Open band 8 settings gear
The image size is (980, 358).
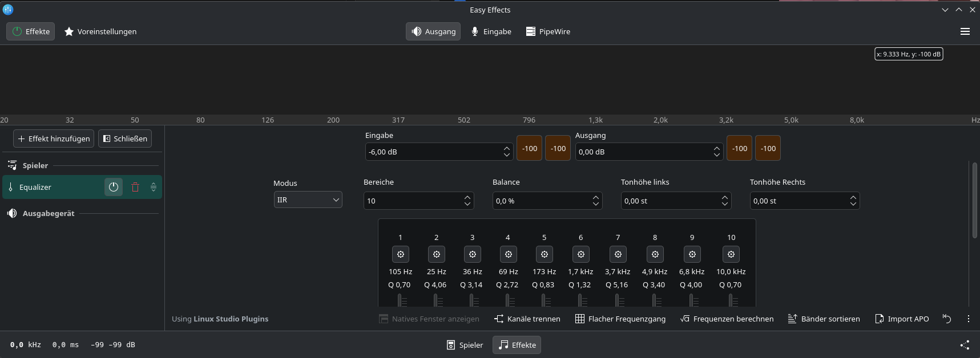click(x=655, y=254)
